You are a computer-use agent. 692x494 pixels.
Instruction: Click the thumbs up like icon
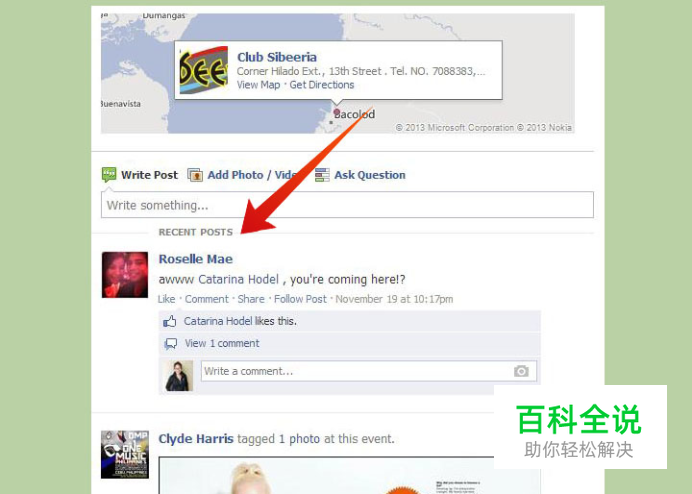click(169, 321)
